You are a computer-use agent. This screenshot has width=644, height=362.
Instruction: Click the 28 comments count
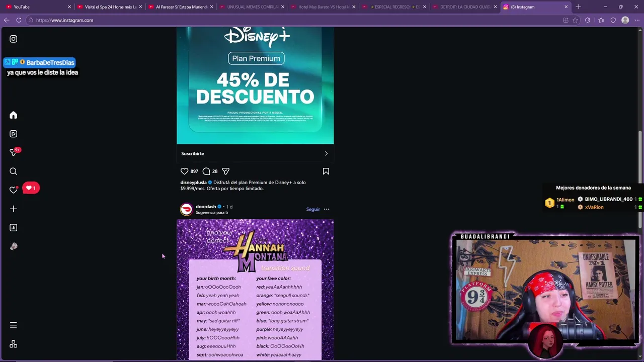(x=215, y=171)
